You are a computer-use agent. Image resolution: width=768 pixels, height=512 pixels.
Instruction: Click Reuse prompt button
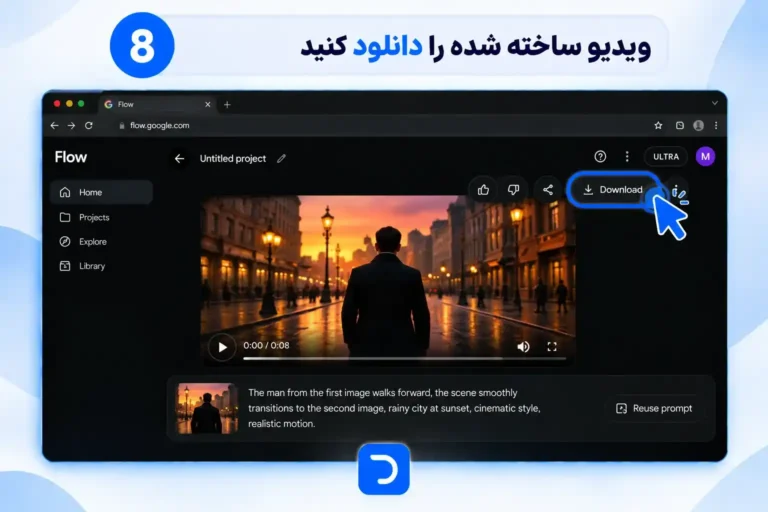(x=654, y=408)
